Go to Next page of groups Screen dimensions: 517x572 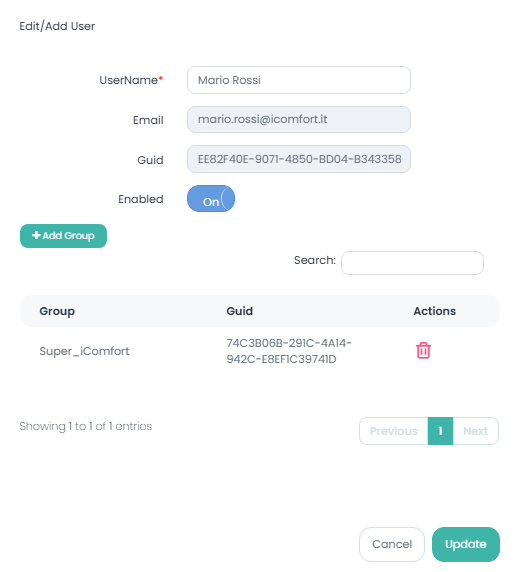475,431
